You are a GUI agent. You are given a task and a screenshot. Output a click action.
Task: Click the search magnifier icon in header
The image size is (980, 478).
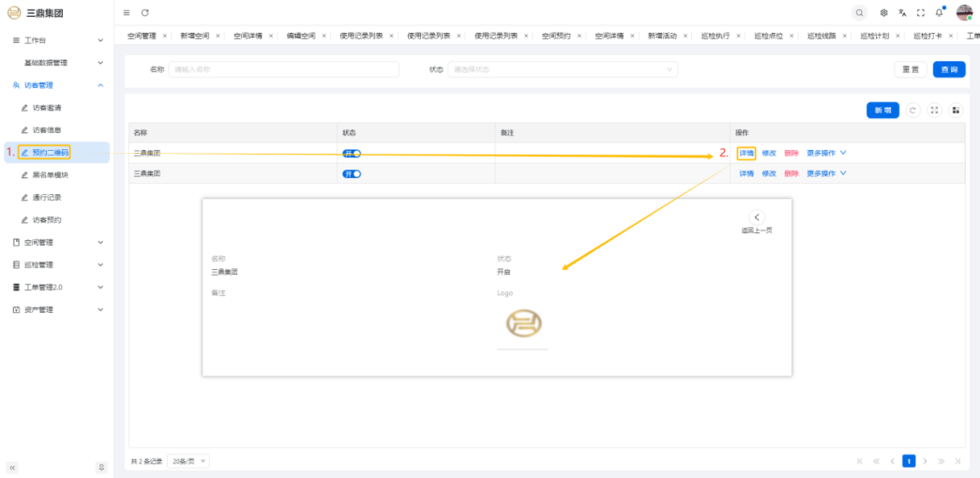(859, 12)
